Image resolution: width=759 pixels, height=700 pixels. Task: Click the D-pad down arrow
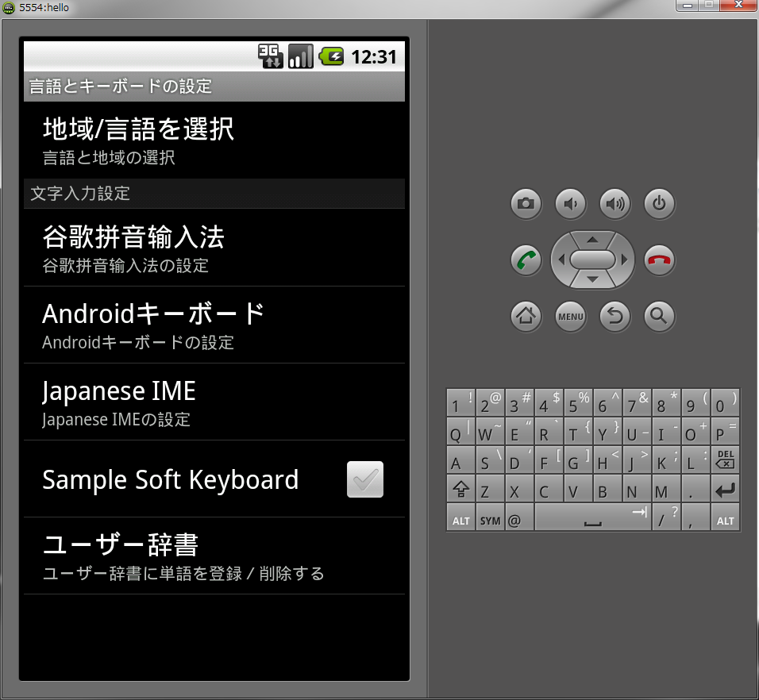click(x=592, y=279)
